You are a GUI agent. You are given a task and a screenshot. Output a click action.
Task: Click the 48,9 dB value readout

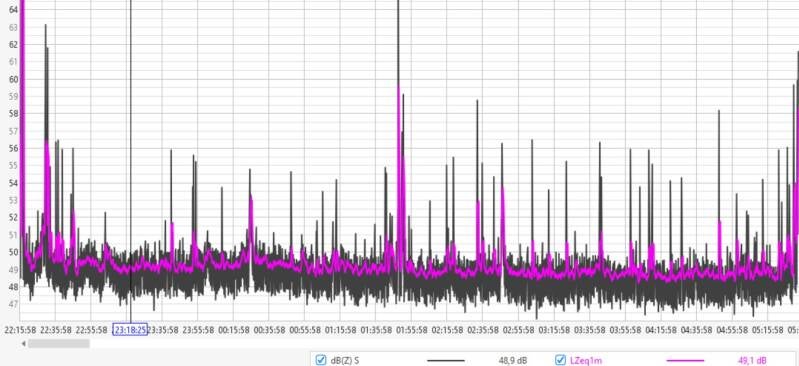point(513,361)
